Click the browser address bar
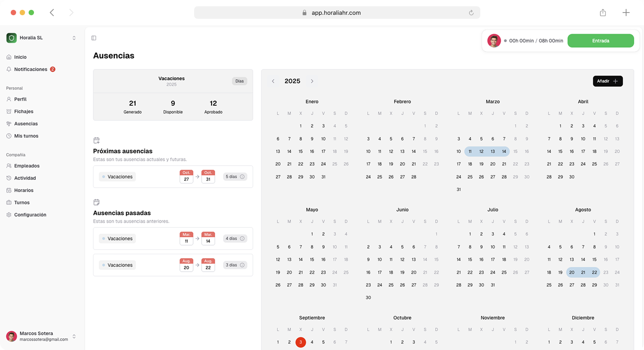The image size is (644, 350). (336, 13)
